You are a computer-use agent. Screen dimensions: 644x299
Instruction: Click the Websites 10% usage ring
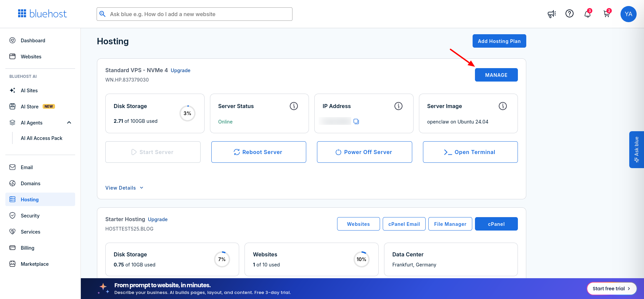click(362, 259)
